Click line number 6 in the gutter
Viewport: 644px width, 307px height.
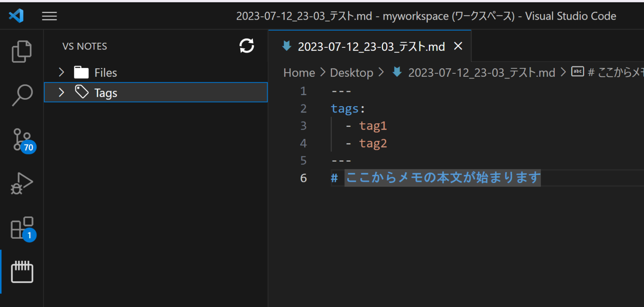pyautogui.click(x=303, y=178)
